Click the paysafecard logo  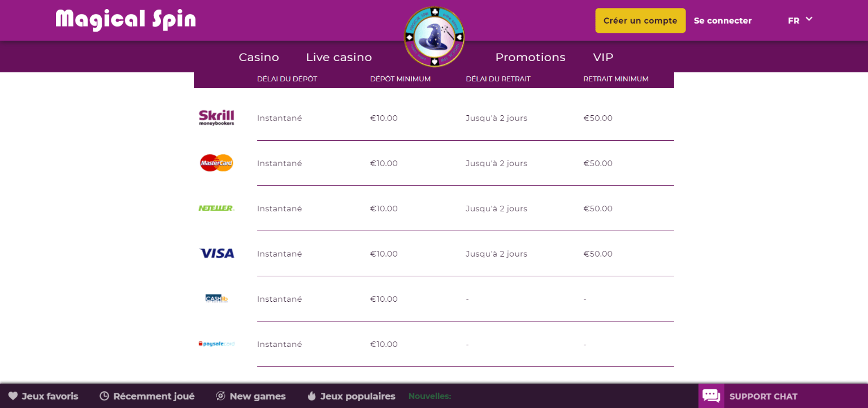pyautogui.click(x=216, y=344)
